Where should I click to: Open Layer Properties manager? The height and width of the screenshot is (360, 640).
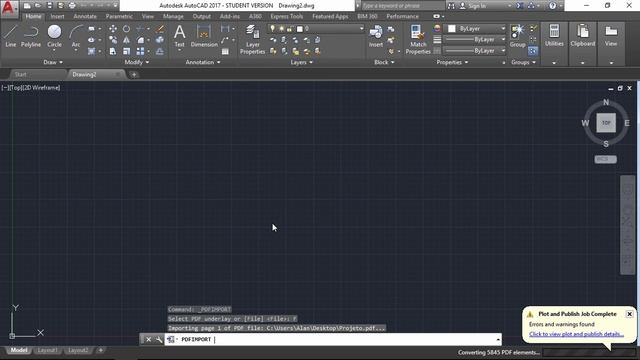[x=252, y=39]
